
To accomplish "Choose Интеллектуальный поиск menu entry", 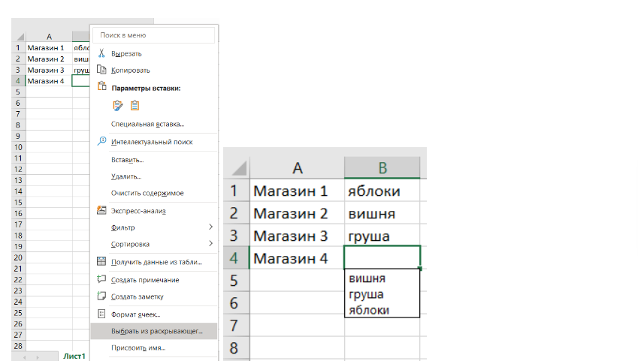I will tap(152, 142).
